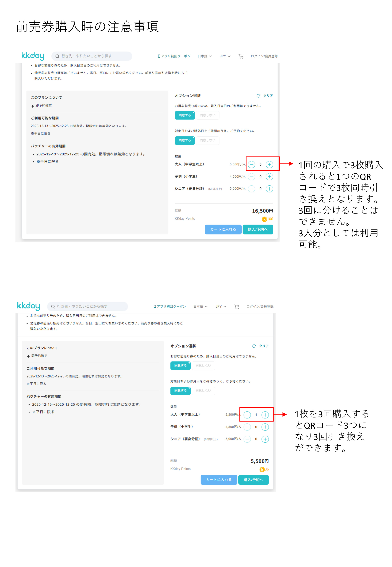The height and width of the screenshot is (567, 392).
Task: Click the cart icon in bottom screenshot header
Action: point(237,307)
